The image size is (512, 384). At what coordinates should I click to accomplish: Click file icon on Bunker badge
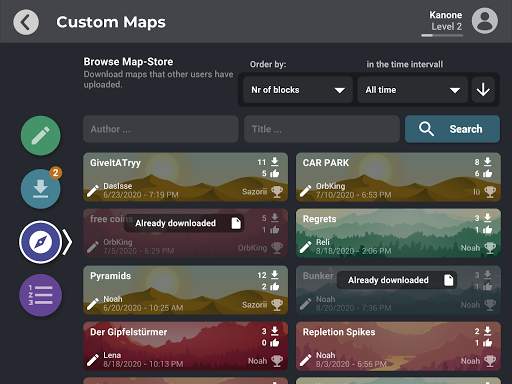click(449, 280)
